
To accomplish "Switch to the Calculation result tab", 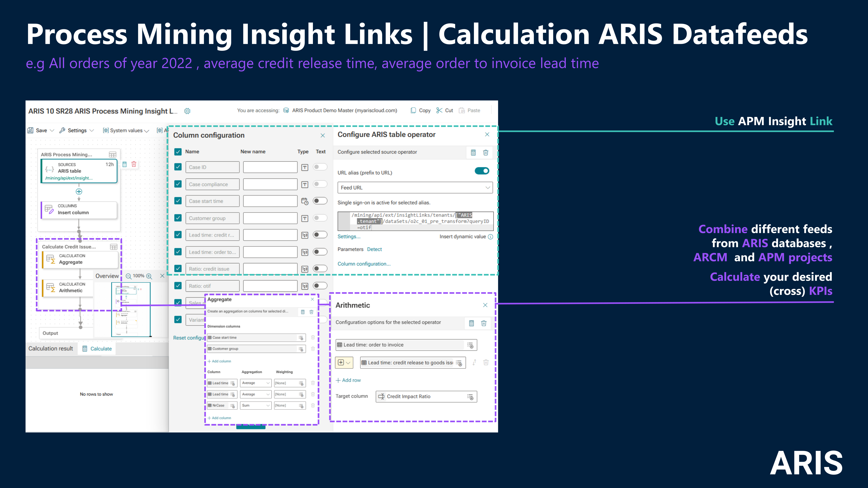I will 51,349.
